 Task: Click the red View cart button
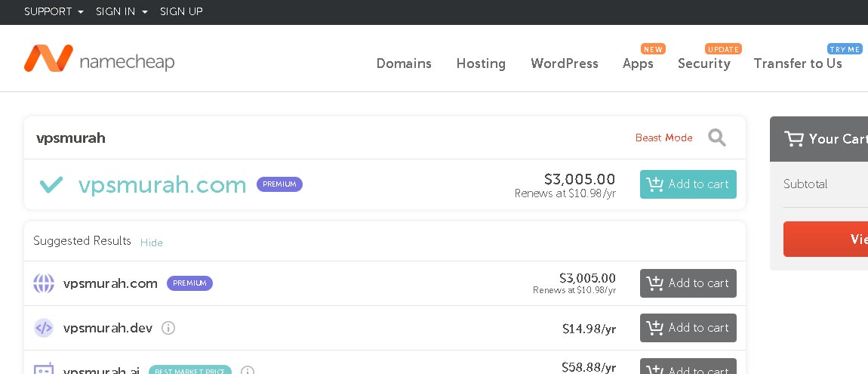point(826,239)
